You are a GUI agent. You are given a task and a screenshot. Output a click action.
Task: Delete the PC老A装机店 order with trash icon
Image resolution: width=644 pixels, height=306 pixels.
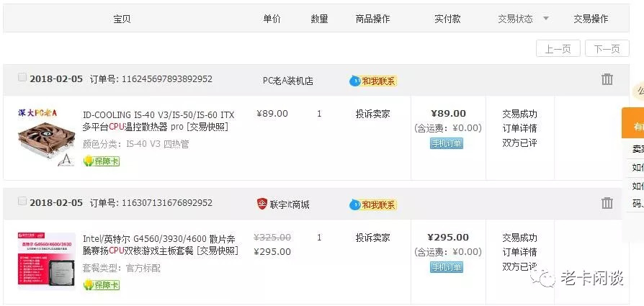(607, 79)
